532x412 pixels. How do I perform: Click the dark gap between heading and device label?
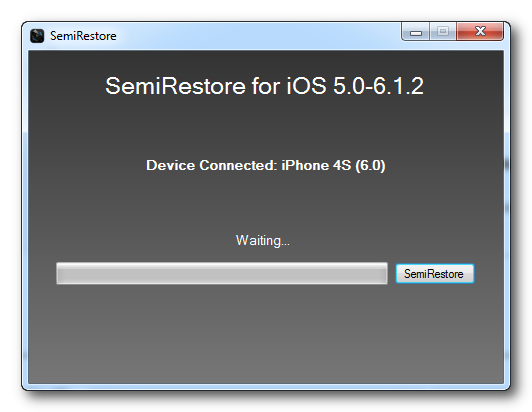266,127
